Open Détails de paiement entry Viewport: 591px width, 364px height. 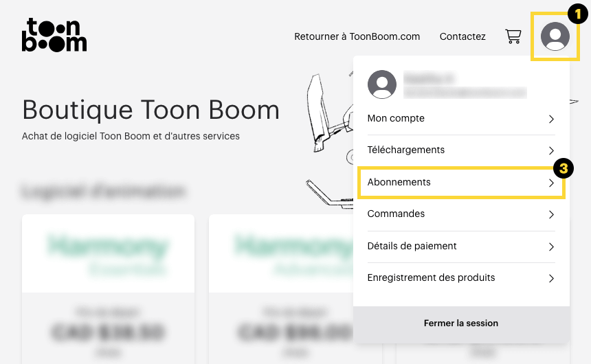[461, 247]
